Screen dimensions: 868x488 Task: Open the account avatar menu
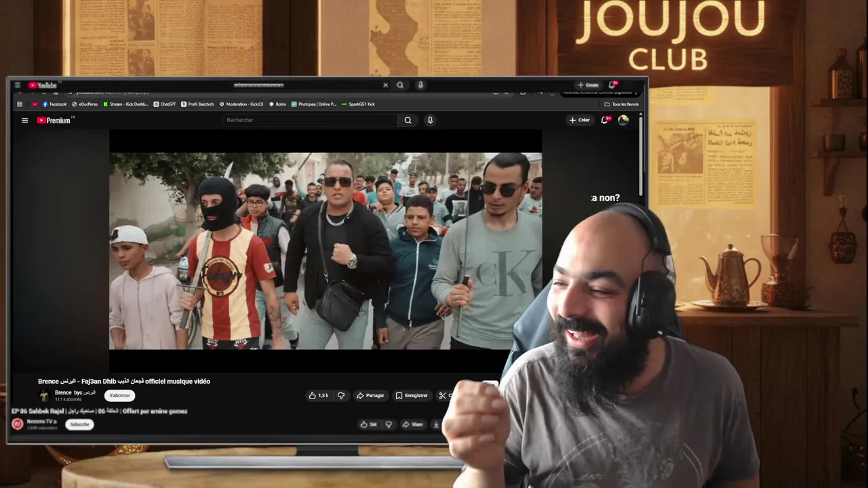tap(623, 120)
